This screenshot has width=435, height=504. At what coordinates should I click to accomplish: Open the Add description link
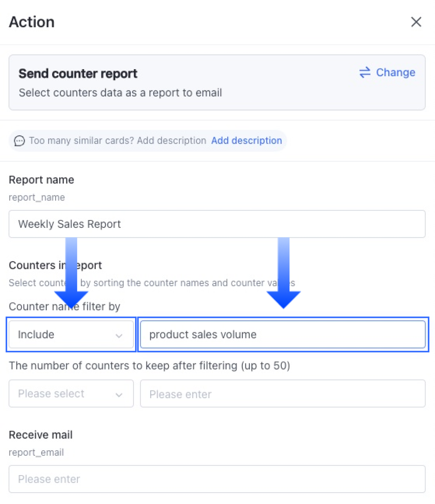coord(246,141)
